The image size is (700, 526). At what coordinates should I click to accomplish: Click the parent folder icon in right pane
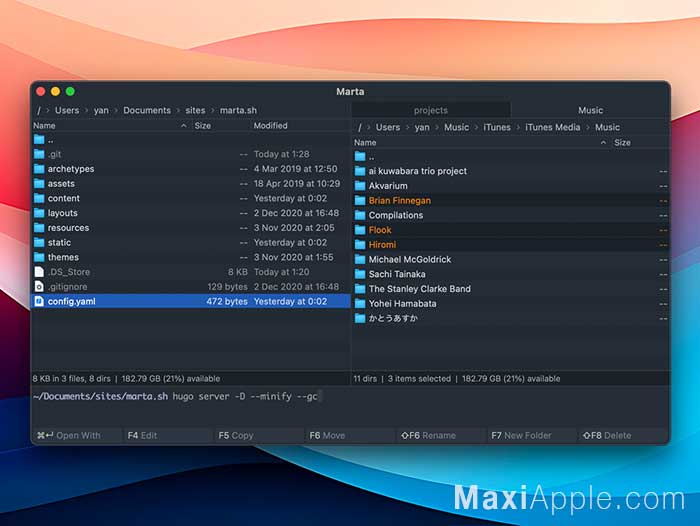(360, 157)
